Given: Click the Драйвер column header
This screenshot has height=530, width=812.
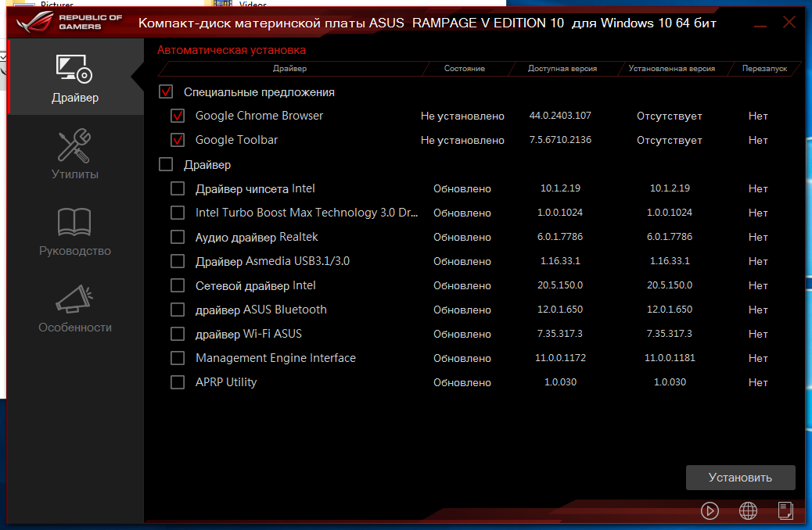Looking at the screenshot, I should (290, 68).
